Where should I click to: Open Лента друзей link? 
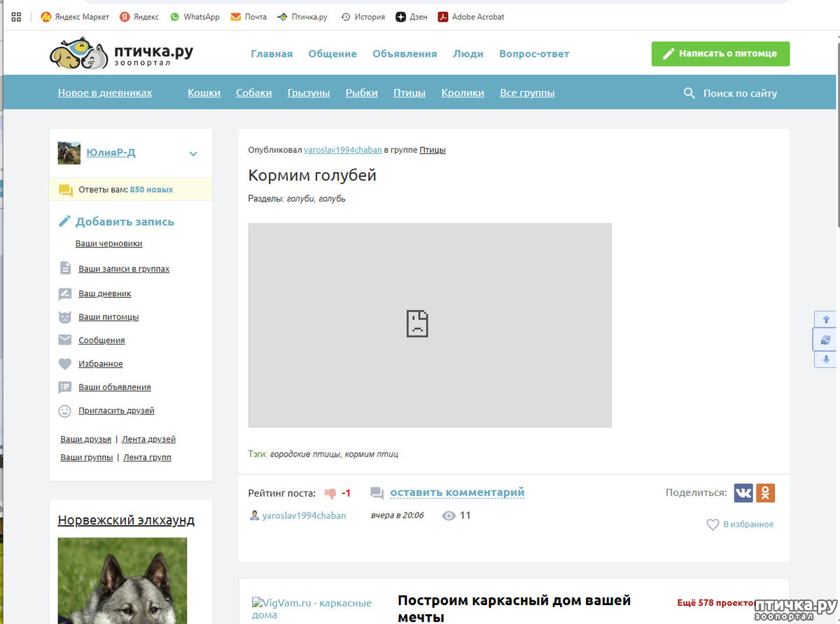coord(148,439)
